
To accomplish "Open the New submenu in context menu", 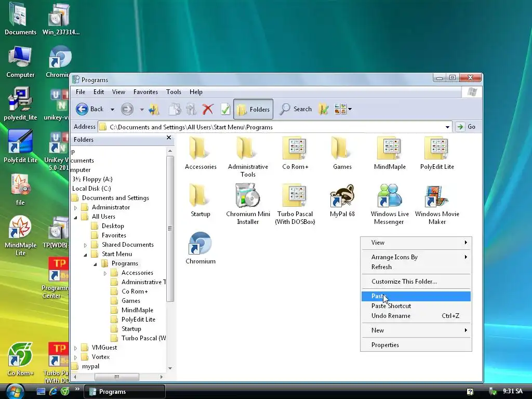I will [x=416, y=330].
